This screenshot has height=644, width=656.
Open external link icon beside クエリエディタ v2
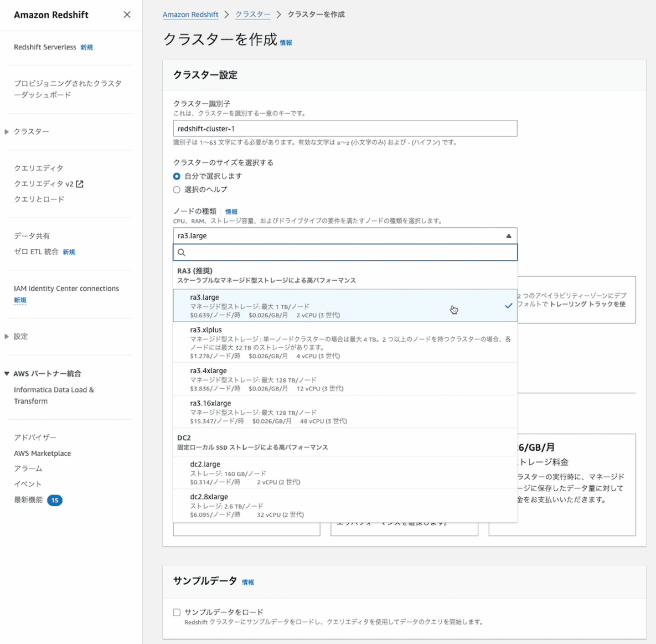79,184
